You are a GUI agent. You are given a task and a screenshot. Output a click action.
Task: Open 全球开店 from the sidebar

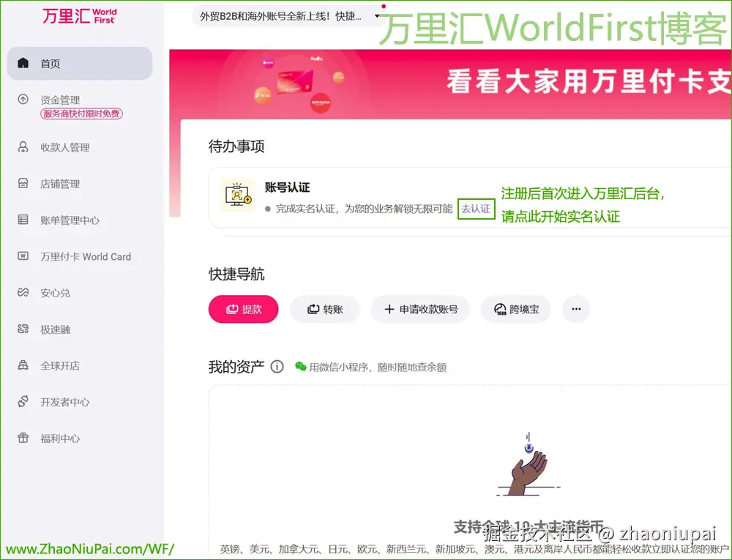pos(59,365)
